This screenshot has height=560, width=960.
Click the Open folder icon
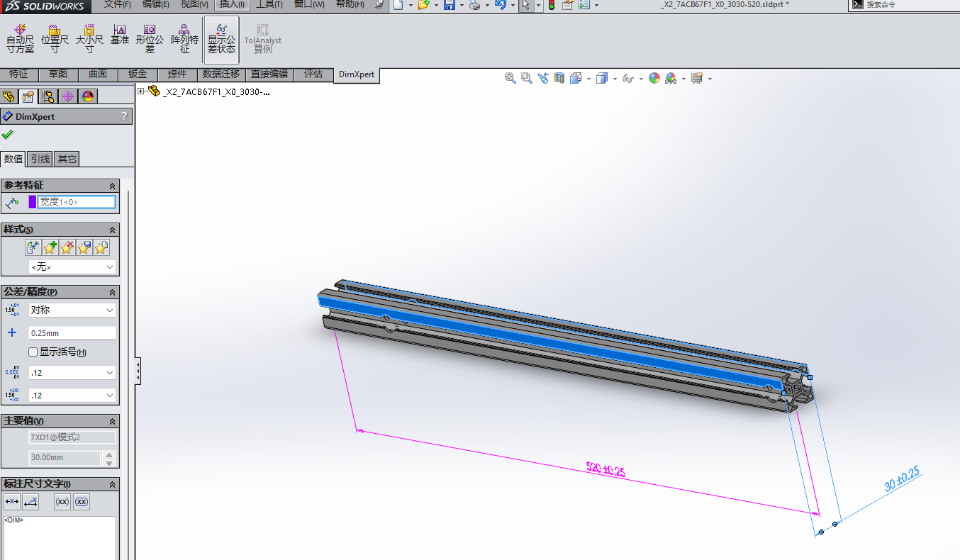(423, 5)
